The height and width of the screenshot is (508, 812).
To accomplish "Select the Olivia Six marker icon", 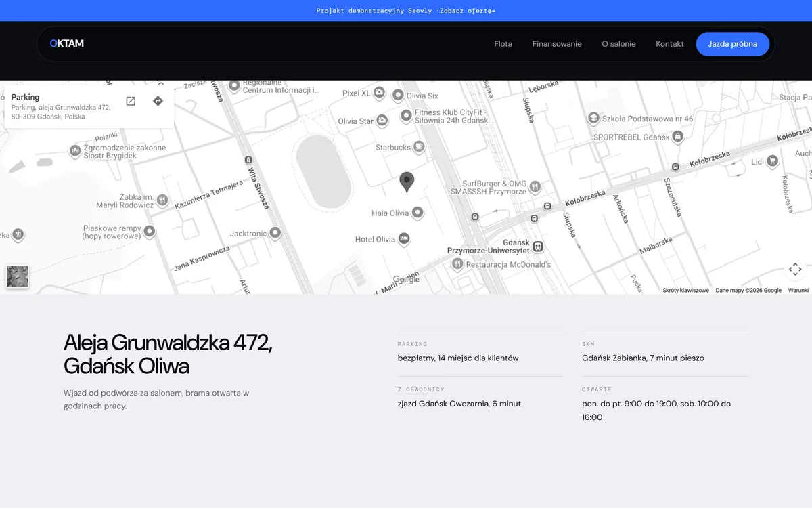I will pyautogui.click(x=399, y=96).
